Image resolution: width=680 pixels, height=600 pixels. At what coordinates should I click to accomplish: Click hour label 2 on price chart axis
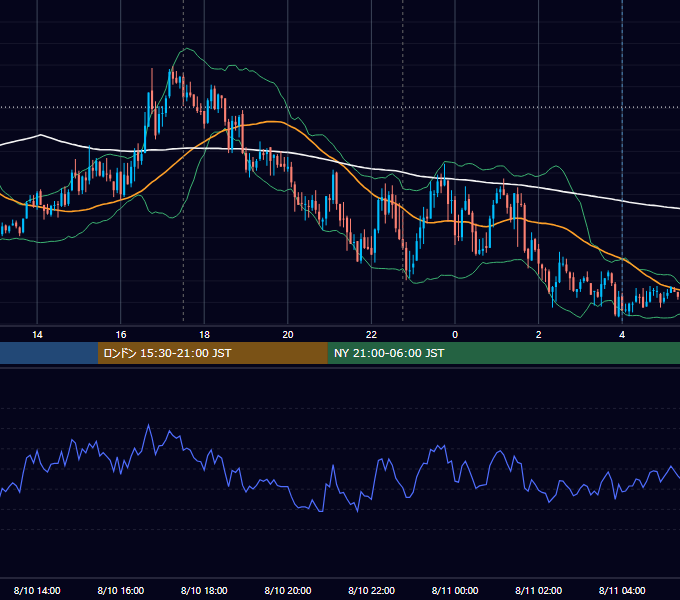(x=539, y=335)
